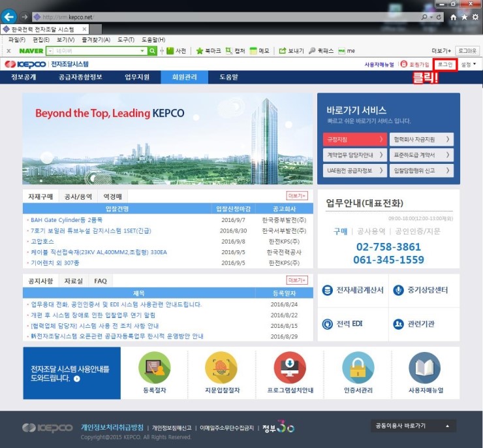Open 전력 EDI icon link
The height and width of the screenshot is (448, 483).
(328, 324)
